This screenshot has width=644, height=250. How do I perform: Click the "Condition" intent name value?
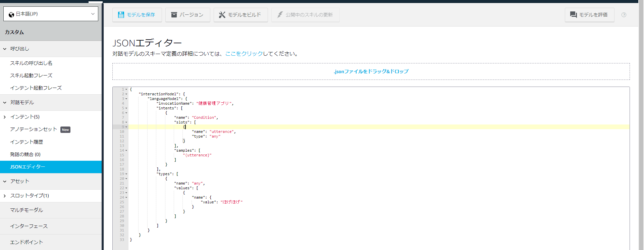204,117
